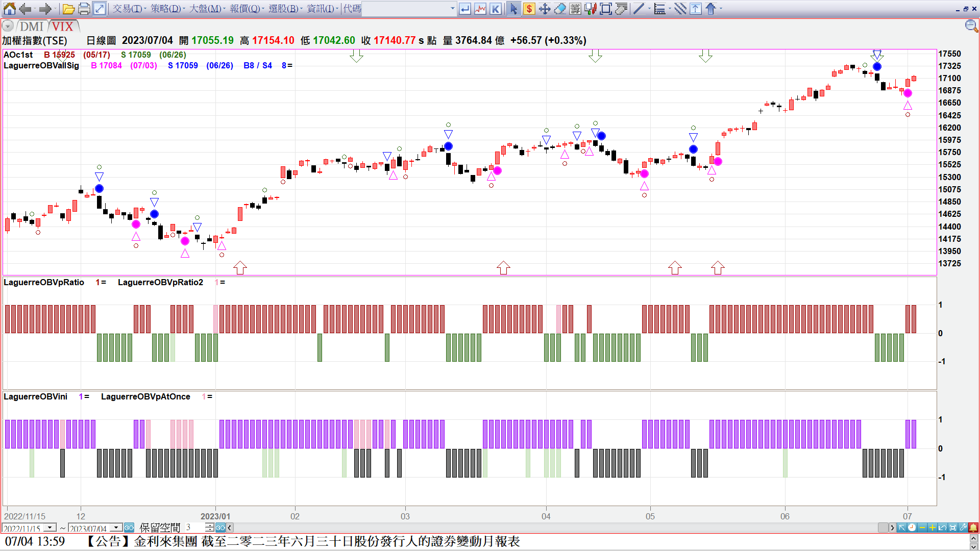
Task: Toggle the alarm bell icon at bottom right
Action: [x=973, y=528]
